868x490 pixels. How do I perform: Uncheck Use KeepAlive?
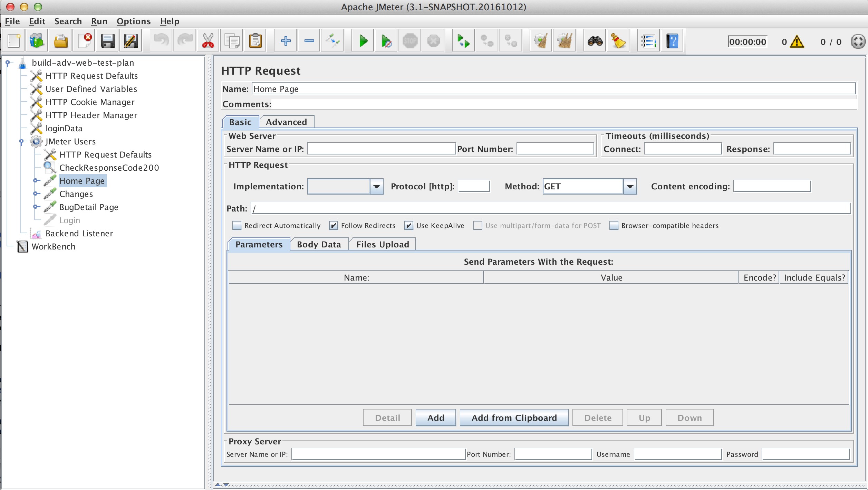(409, 225)
